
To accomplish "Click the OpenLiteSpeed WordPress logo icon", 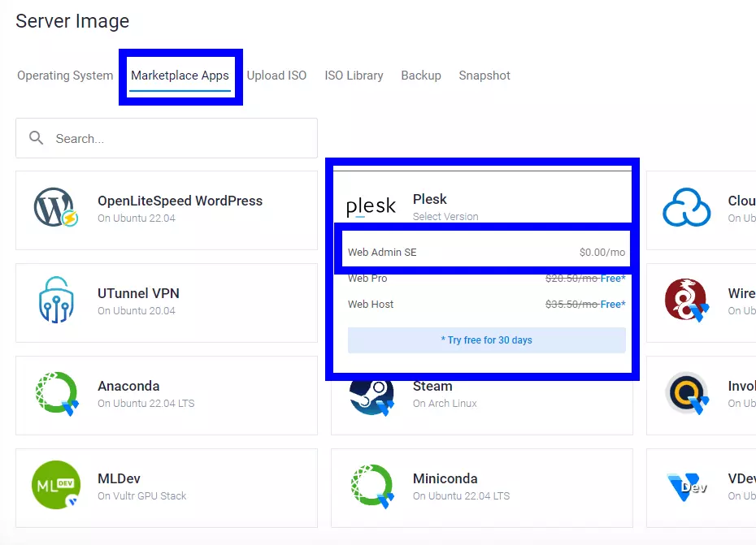I will [x=56, y=207].
